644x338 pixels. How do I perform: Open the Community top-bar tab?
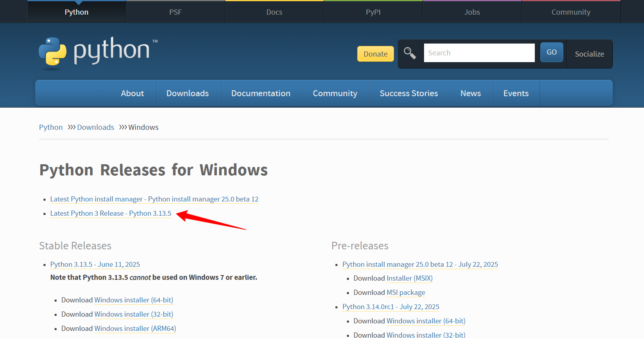(x=571, y=12)
